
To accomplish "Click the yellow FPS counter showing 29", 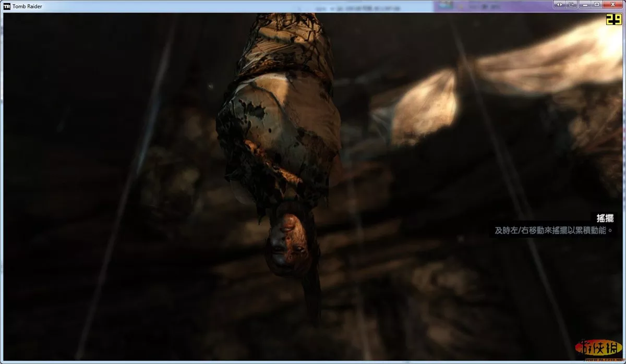I will (613, 19).
